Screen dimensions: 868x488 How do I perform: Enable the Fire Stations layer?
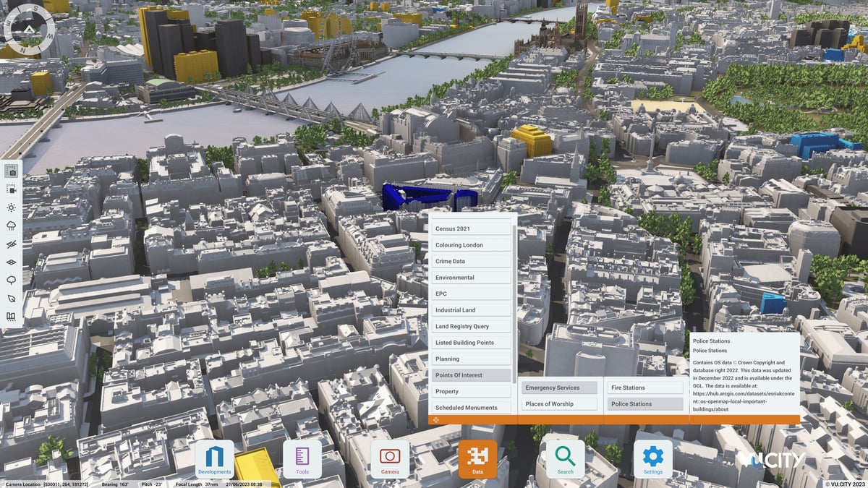click(644, 388)
